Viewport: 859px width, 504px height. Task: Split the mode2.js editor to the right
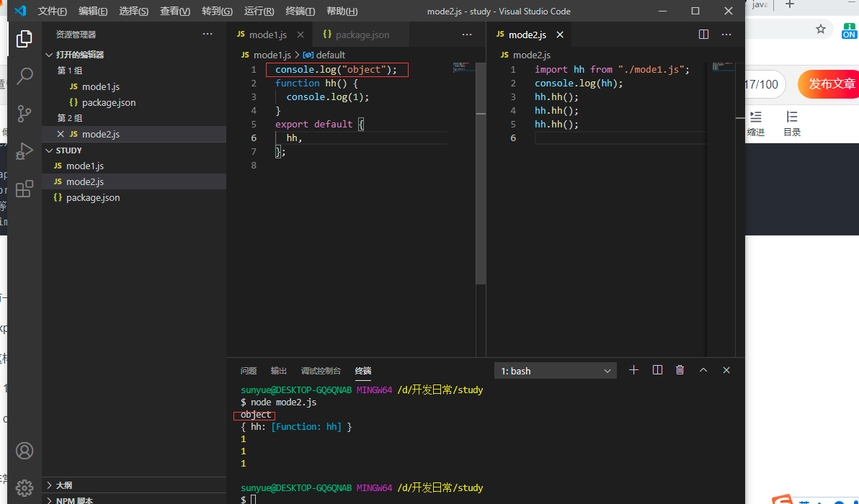[x=704, y=35]
